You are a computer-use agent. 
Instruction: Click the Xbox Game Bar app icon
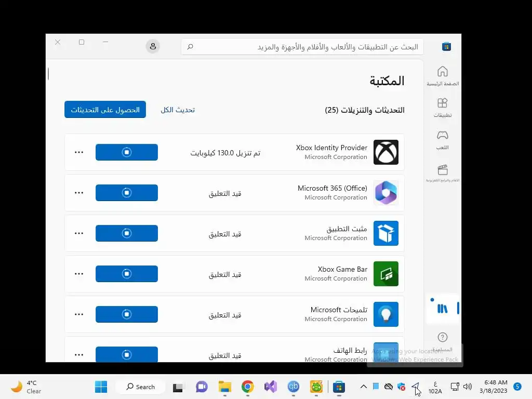click(386, 274)
